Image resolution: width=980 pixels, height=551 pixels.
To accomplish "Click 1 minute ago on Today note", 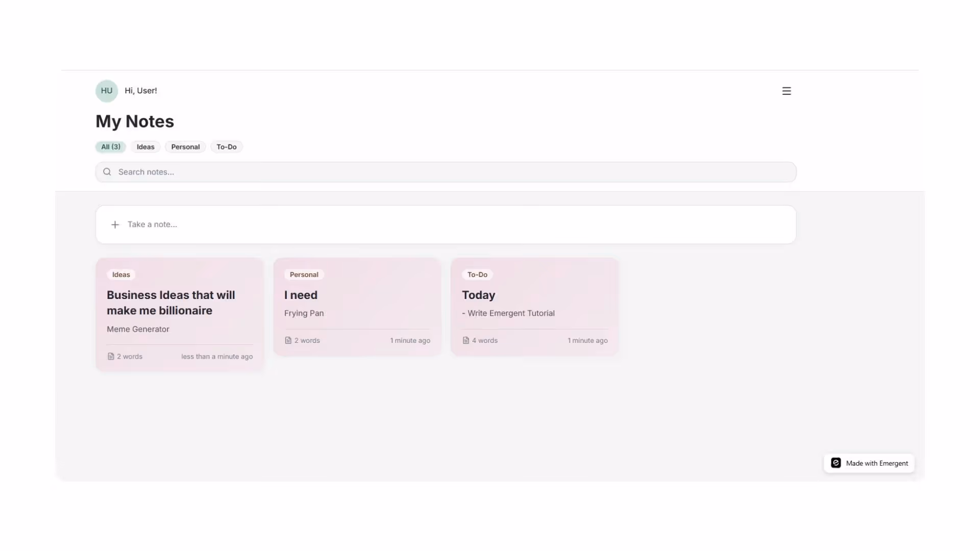I will tap(587, 340).
